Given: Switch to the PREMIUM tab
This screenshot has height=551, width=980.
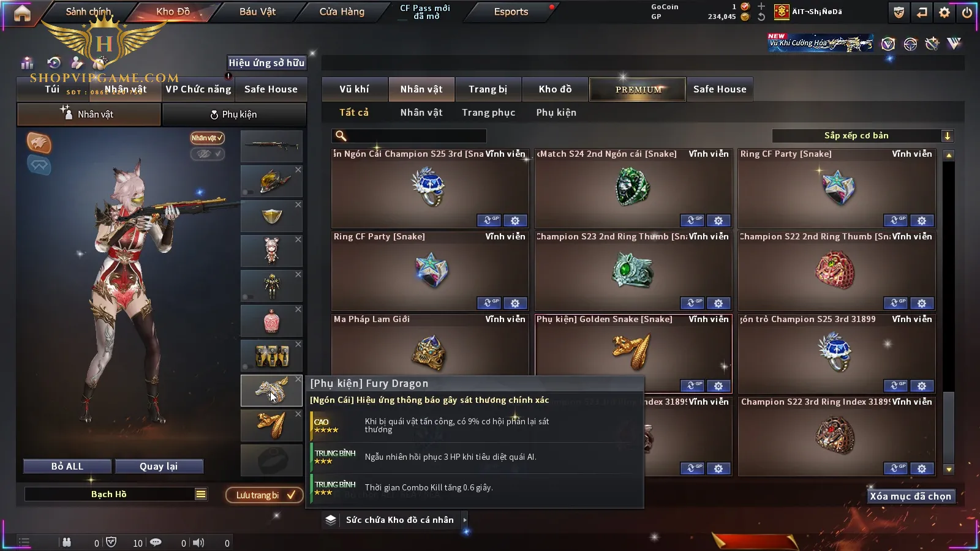Looking at the screenshot, I should tap(638, 89).
